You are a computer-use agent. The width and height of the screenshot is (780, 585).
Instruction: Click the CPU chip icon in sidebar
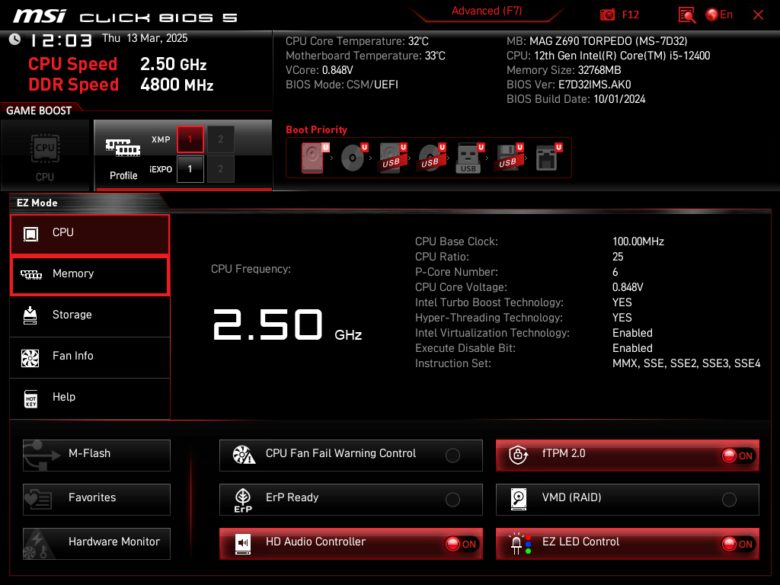[x=31, y=233]
